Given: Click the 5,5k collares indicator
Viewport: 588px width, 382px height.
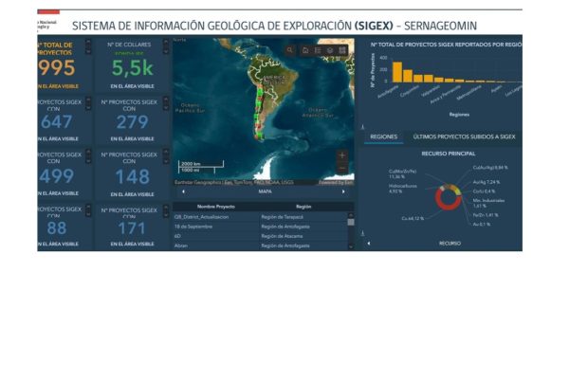Looking at the screenshot, I should (133, 68).
